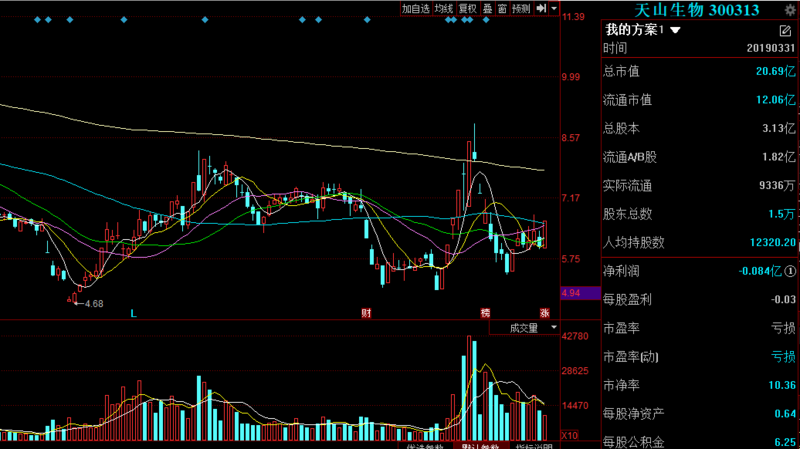
Task: Click the -0.084亿 net profit value
Action: tap(760, 271)
